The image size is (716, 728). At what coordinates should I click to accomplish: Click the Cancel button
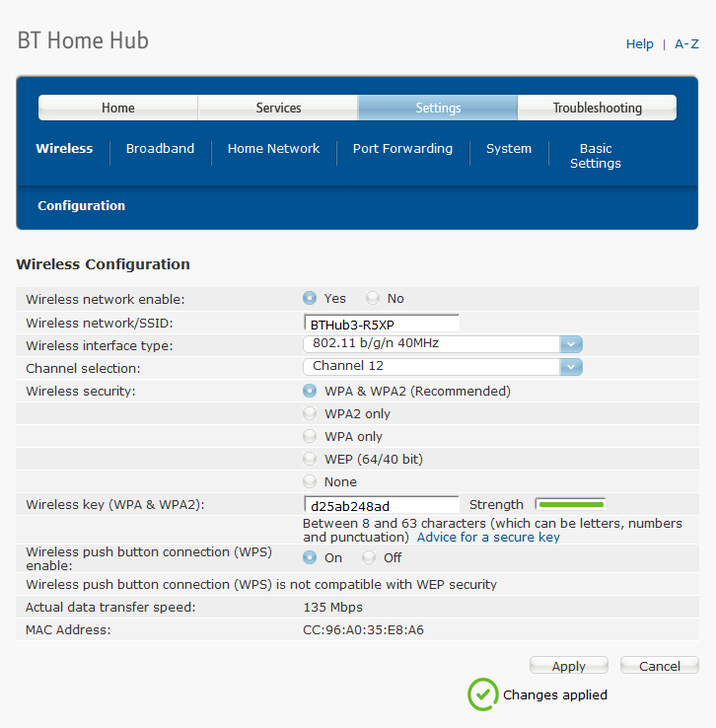[660, 666]
